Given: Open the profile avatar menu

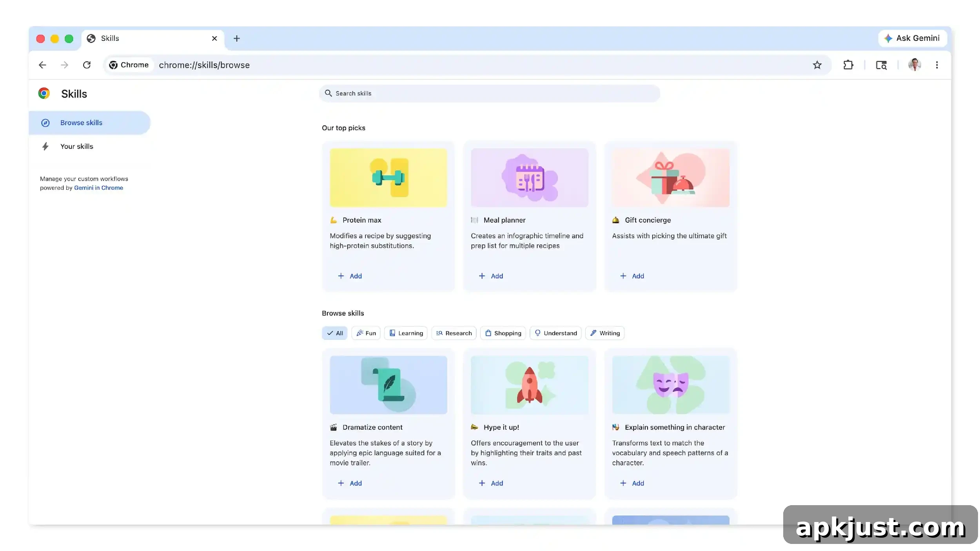Looking at the screenshot, I should [915, 65].
